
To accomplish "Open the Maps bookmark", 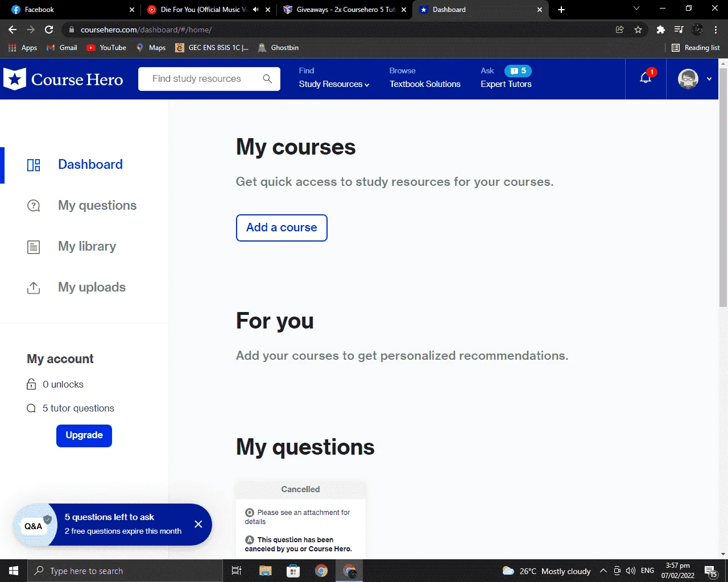I will [151, 48].
